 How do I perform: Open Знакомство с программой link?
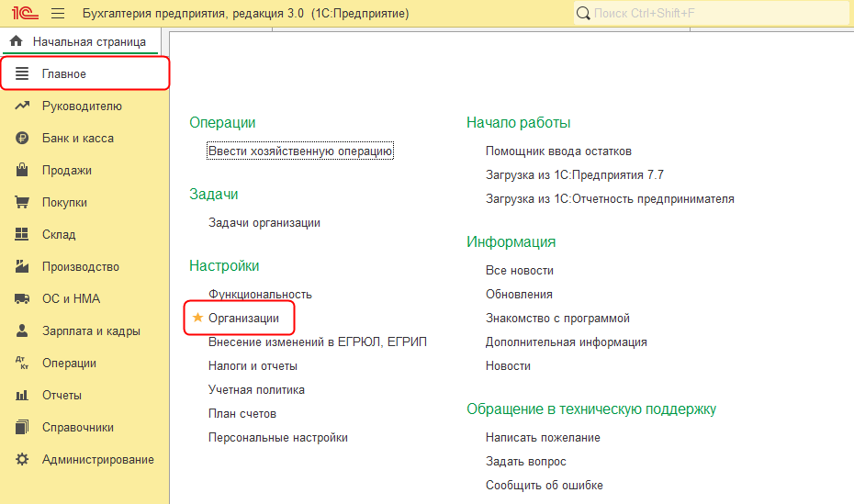tap(557, 318)
